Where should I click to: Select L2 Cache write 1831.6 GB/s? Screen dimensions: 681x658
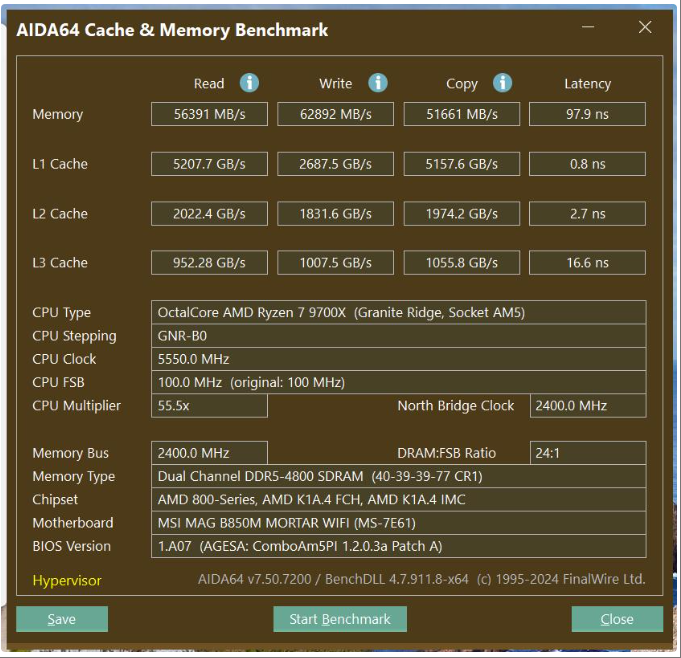(x=336, y=214)
